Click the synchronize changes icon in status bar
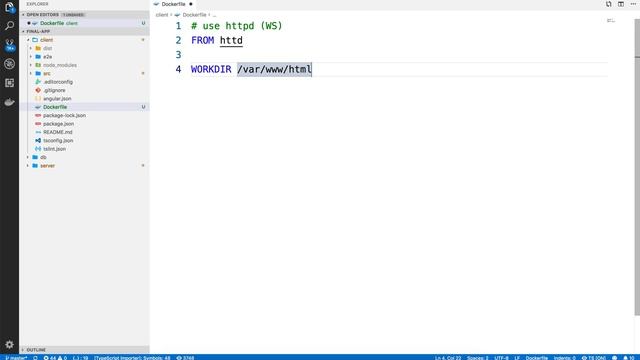 pyautogui.click(x=36, y=358)
